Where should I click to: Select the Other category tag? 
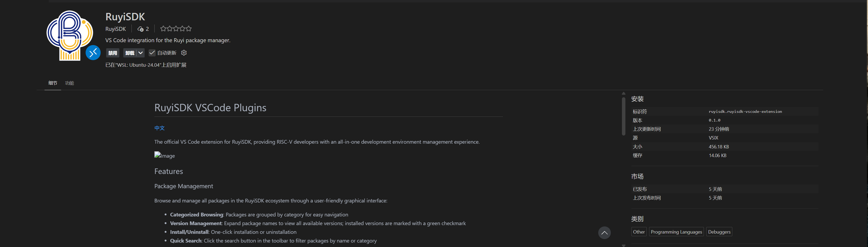tap(639, 232)
